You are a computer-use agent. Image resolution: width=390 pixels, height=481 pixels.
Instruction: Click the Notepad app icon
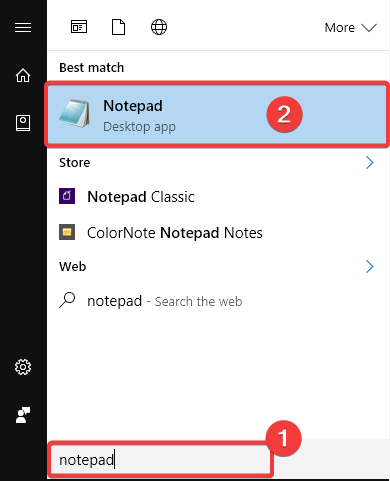click(75, 113)
